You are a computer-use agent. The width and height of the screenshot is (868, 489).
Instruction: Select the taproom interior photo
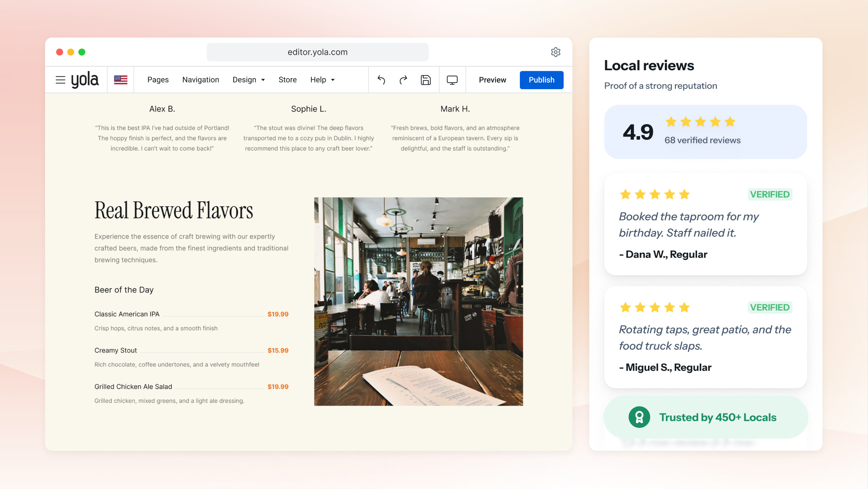point(418,302)
